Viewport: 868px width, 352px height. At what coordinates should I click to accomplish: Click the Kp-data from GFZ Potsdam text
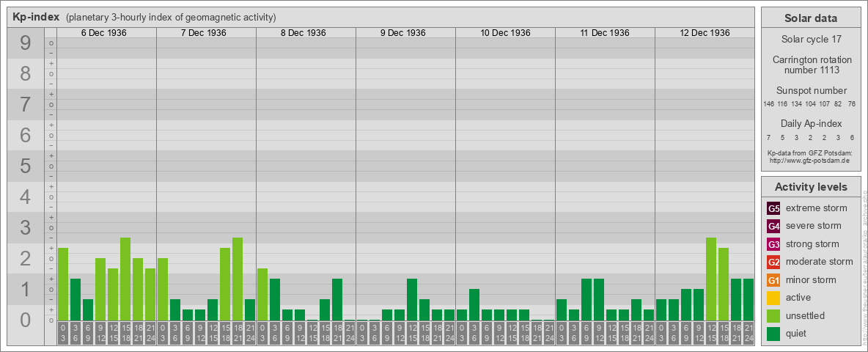tap(809, 153)
